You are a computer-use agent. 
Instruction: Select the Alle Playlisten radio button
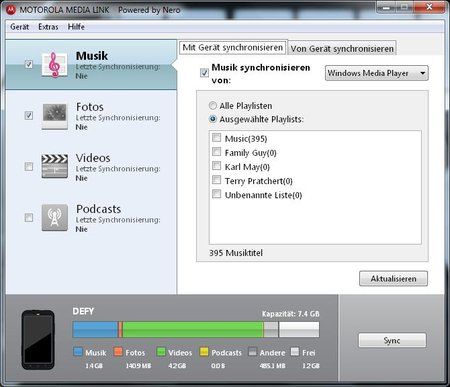click(213, 106)
